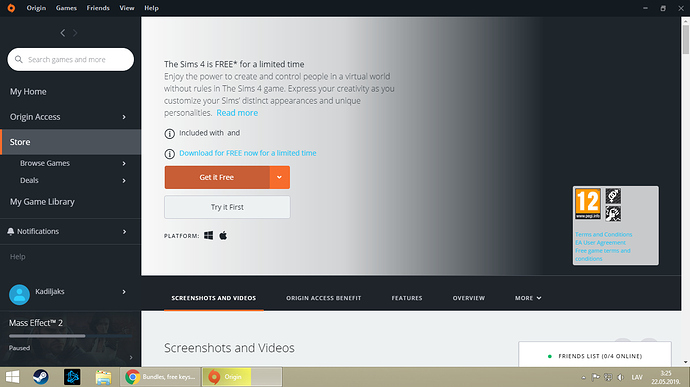Screen dimensions: 690x387
Task: Click the PEGI content descriptor icon at top
Action: tap(613, 196)
